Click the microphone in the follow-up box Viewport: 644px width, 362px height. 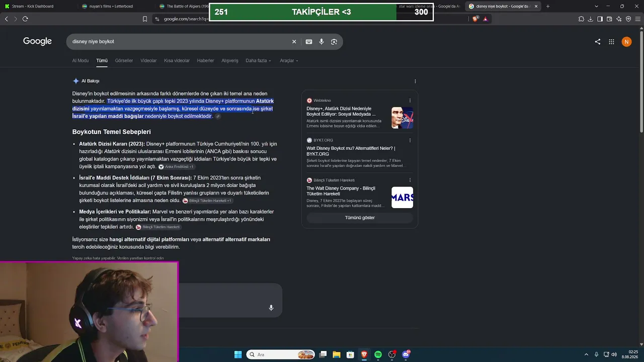pos(271,308)
